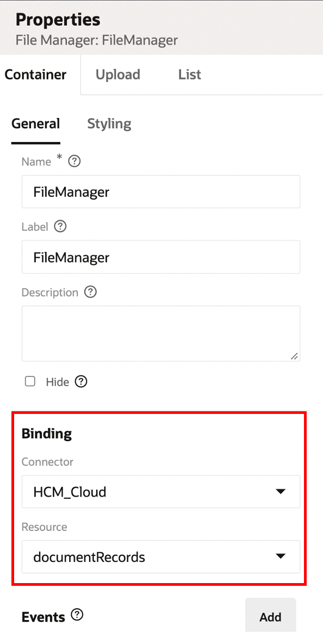Open the Events help icon

[x=77, y=615]
